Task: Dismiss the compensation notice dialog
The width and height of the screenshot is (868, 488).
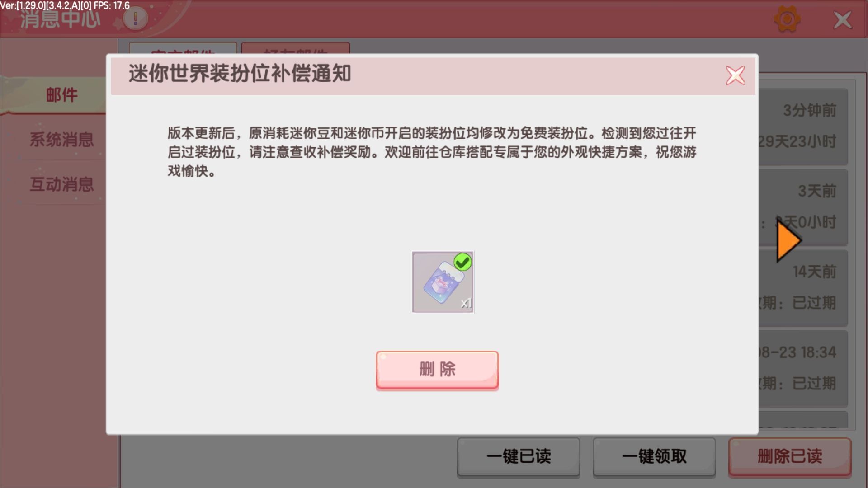Action: click(736, 75)
